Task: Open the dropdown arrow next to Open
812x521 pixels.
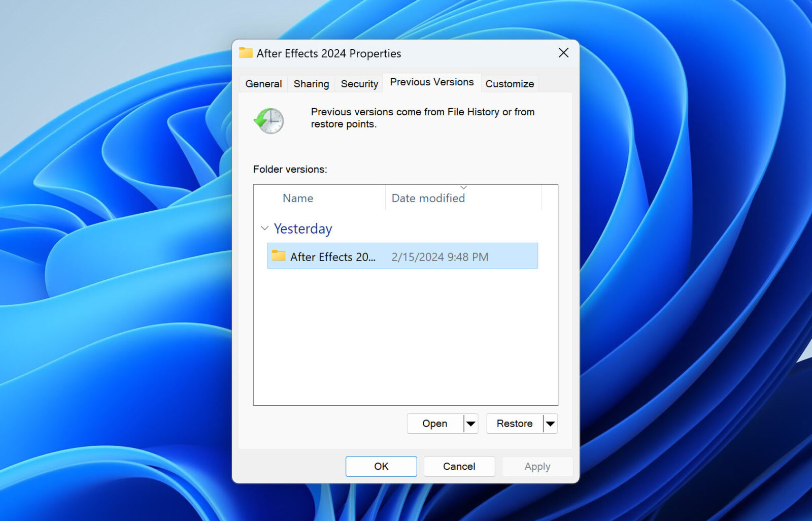Action: [x=471, y=424]
